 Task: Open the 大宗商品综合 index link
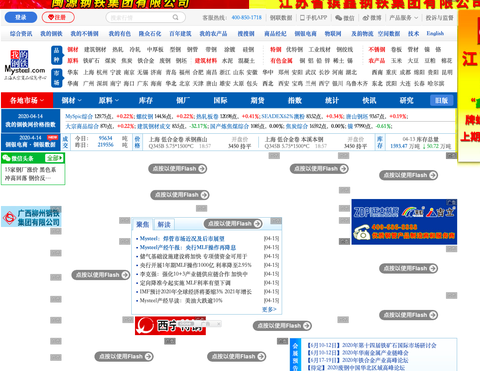[82, 126]
